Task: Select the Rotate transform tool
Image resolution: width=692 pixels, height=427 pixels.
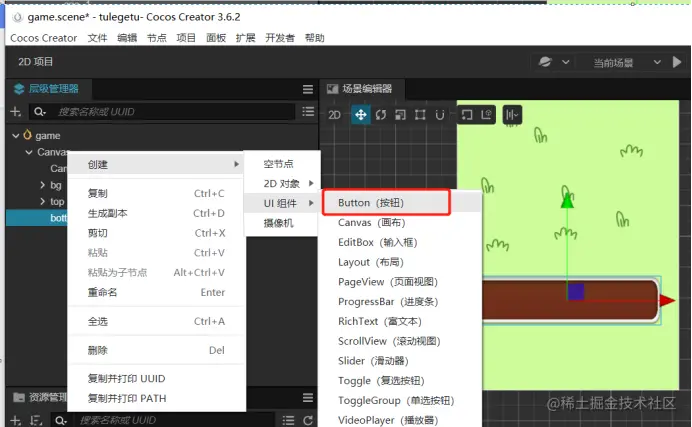Action: (380, 115)
